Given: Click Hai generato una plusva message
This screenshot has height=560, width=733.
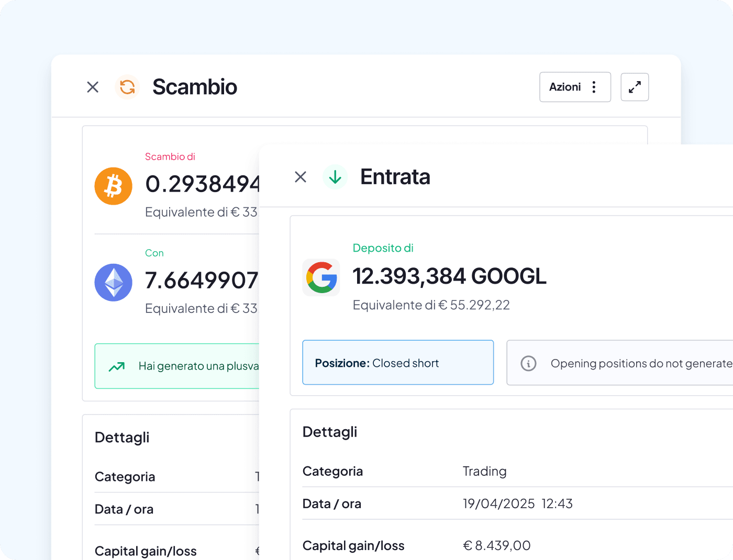Looking at the screenshot, I should click(199, 366).
